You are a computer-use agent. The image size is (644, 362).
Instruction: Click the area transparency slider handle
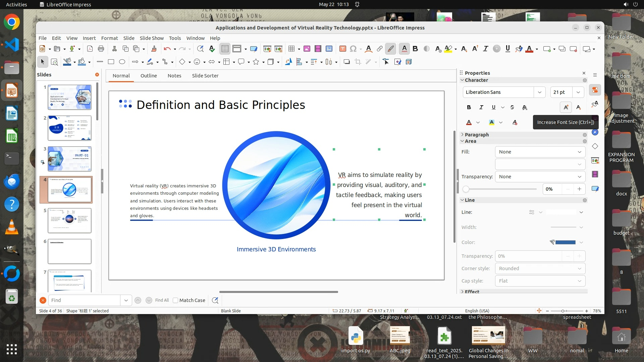tap(466, 189)
